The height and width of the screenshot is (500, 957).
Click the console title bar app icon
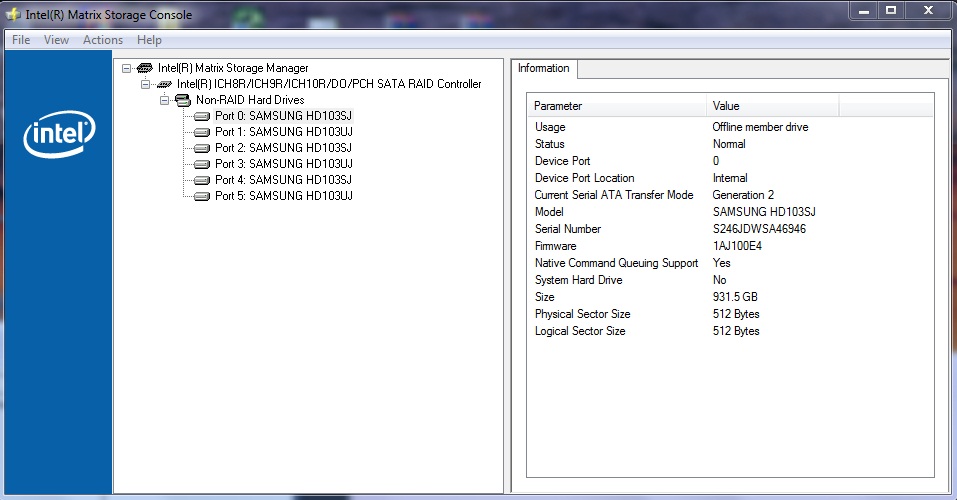coord(13,14)
